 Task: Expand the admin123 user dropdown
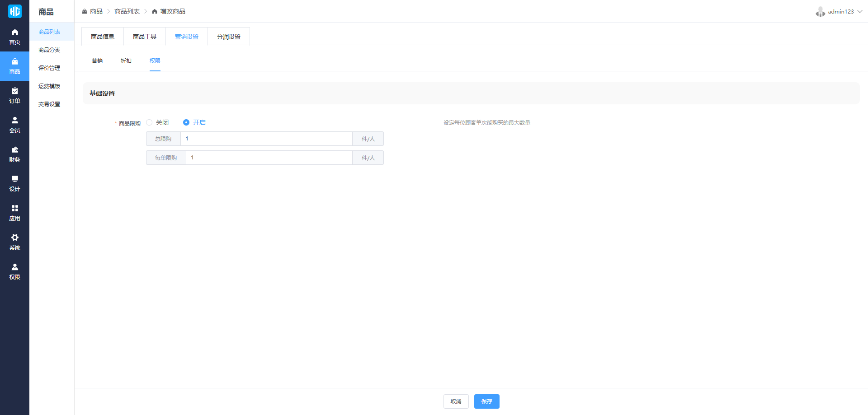840,12
